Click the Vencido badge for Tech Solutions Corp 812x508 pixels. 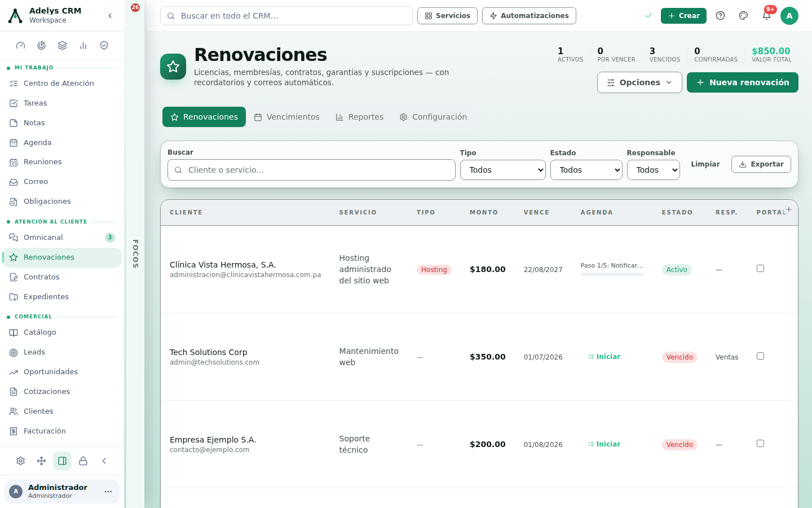(x=679, y=357)
